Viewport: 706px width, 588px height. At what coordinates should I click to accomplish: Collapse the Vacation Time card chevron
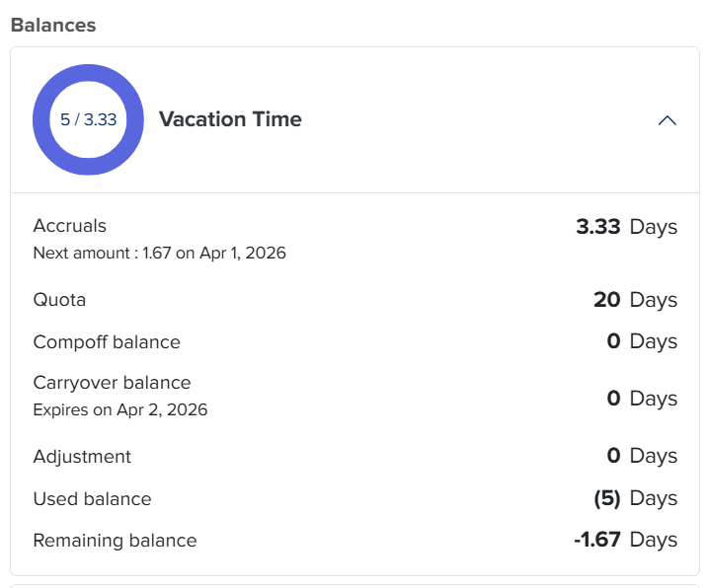tap(667, 120)
